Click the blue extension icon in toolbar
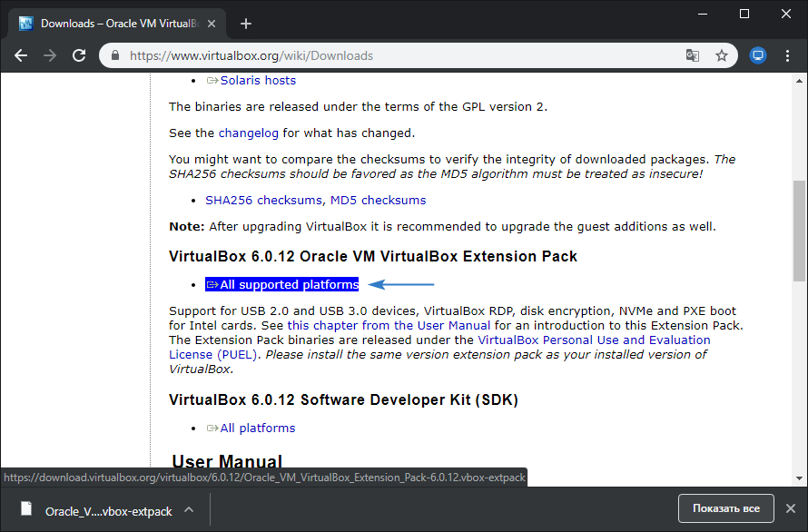808x532 pixels. point(757,55)
